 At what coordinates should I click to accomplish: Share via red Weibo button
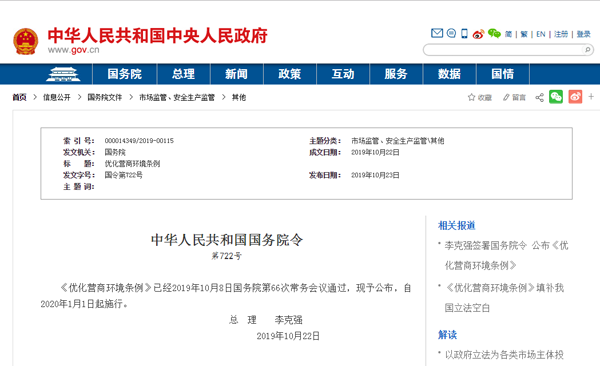click(575, 97)
